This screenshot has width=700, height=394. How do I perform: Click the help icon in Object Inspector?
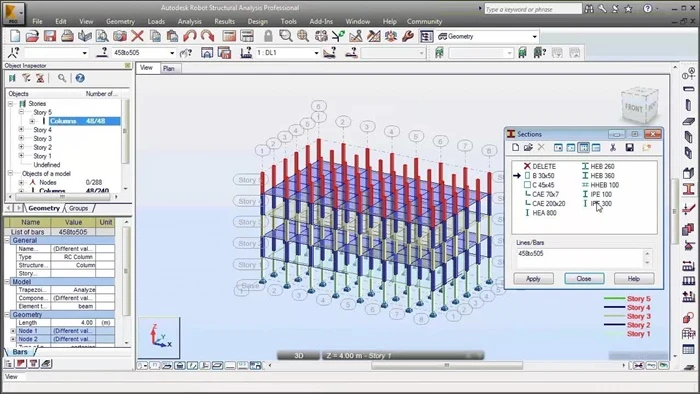(80, 78)
